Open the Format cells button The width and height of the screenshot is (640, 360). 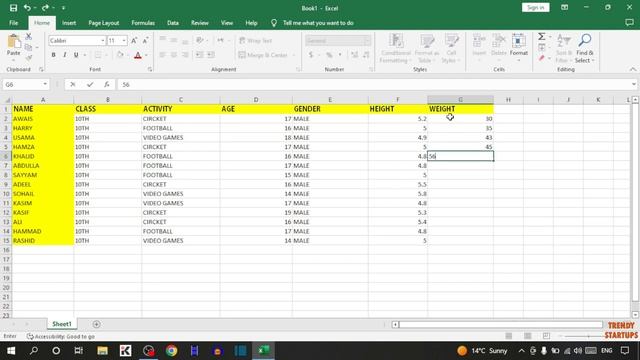point(519,48)
